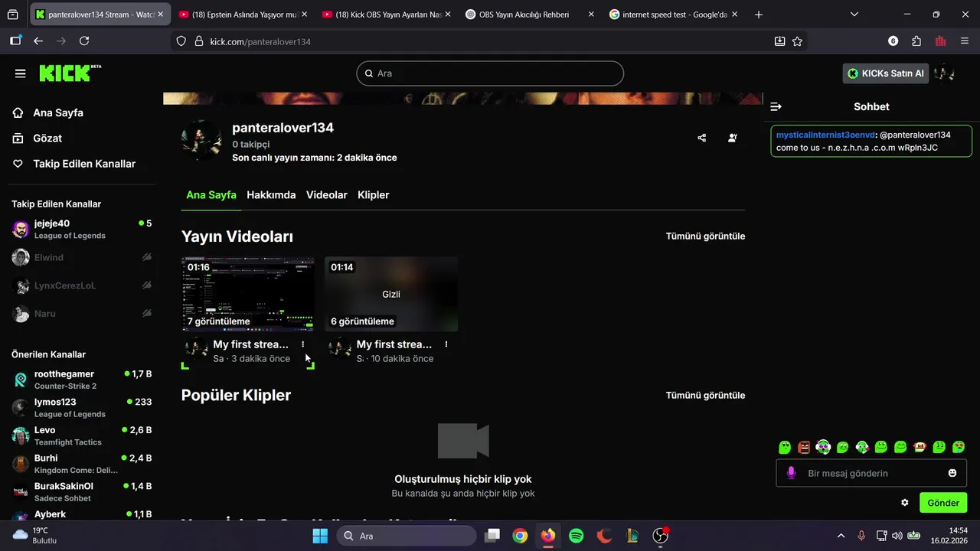Click the KICKs Satın Al button

(x=887, y=73)
